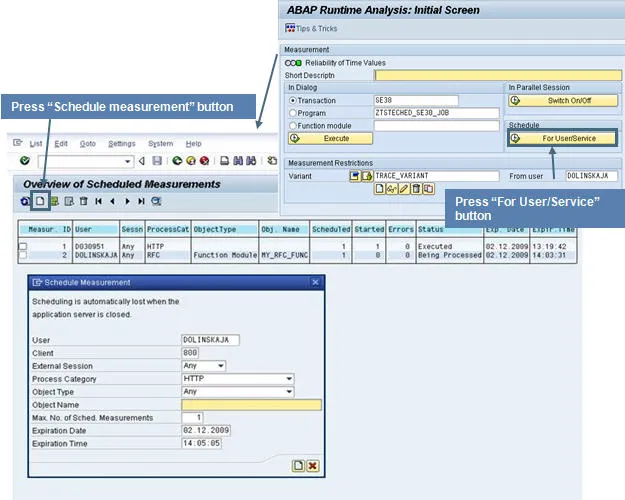Select the Transaction radio button
625x500 pixels.
click(293, 100)
